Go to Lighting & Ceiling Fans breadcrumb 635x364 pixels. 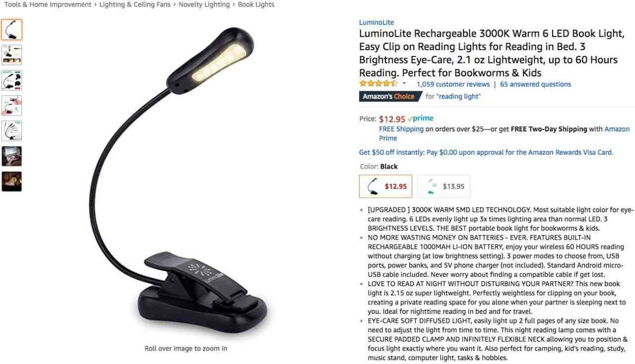[135, 4]
